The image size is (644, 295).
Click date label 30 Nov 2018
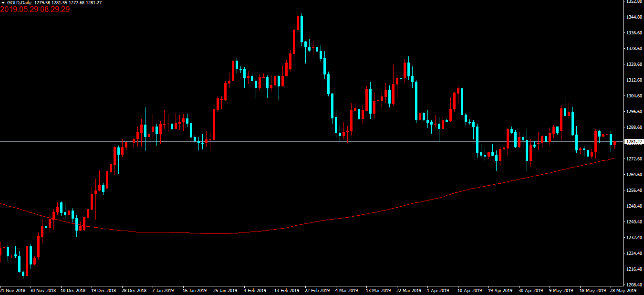pyautogui.click(x=42, y=290)
